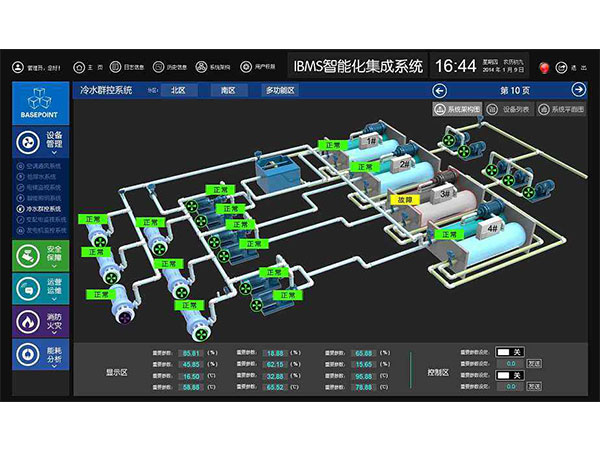Click the upper 发送 send button

click(534, 364)
